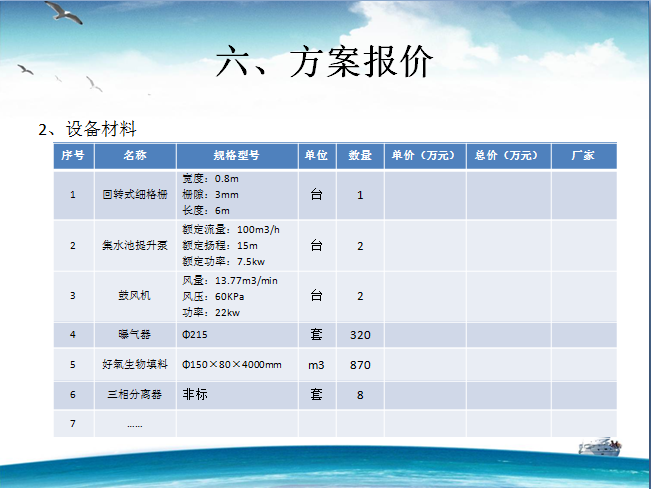Click the 厂家 column header
Viewport: 651px width, 489px height.
(584, 156)
